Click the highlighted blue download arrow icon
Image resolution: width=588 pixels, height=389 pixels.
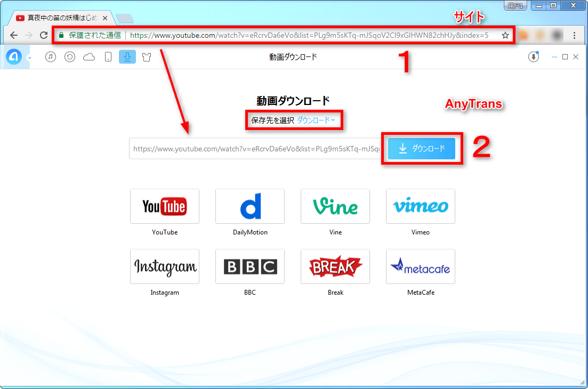click(x=127, y=56)
